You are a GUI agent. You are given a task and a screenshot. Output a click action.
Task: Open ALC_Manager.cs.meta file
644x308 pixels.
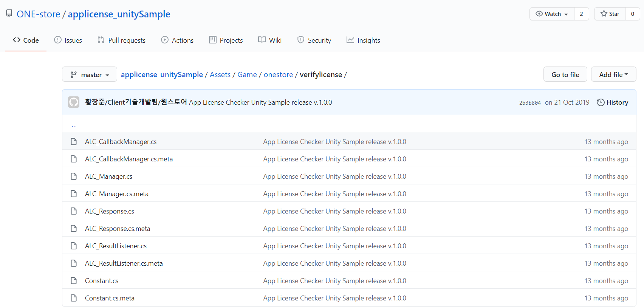(117, 194)
